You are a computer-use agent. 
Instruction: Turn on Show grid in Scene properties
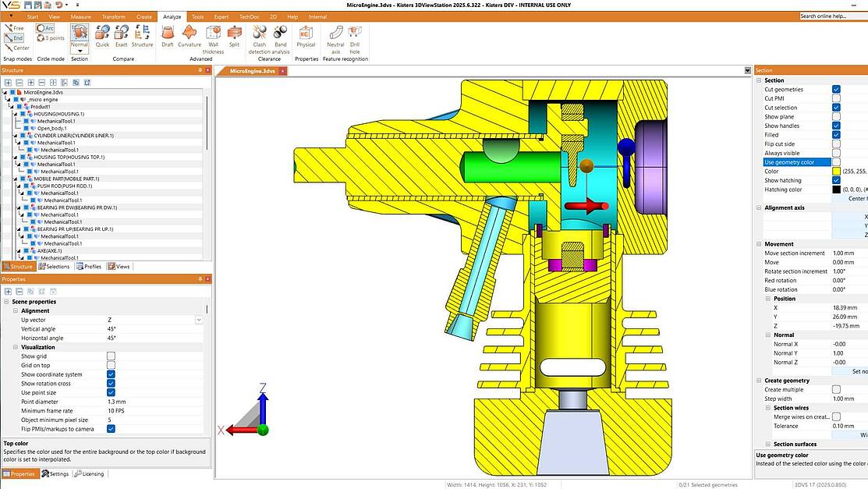click(111, 356)
